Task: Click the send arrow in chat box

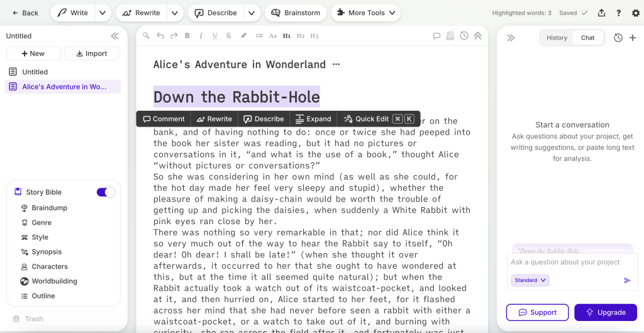Action: pos(627,280)
